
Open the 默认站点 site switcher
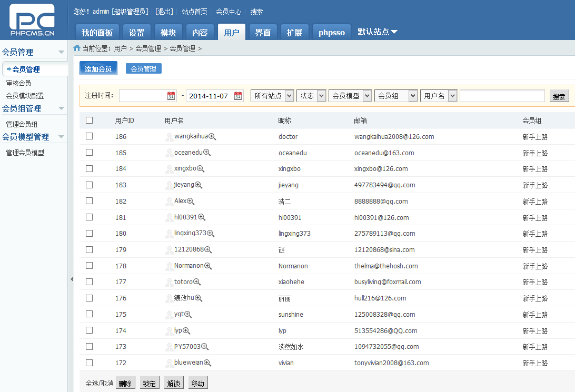pyautogui.click(x=377, y=32)
